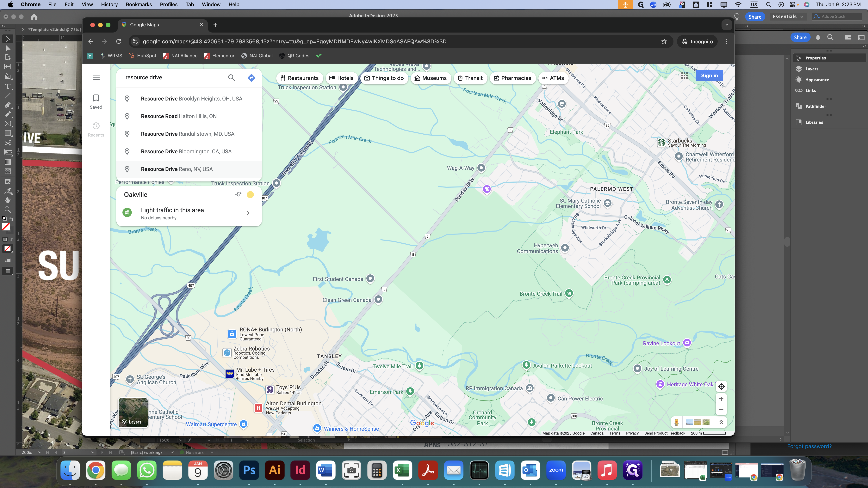The width and height of the screenshot is (868, 488).
Task: Bookmark page with the star icon
Action: 664,41
